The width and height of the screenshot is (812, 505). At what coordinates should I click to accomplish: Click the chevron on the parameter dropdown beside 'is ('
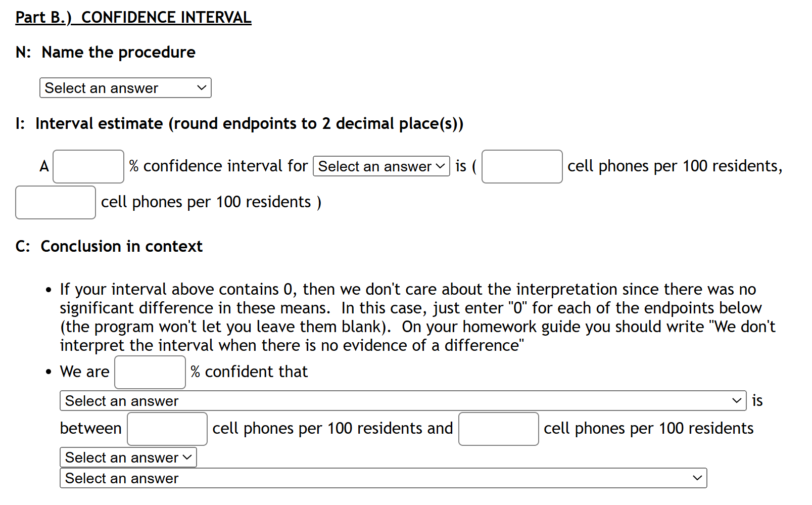pyautogui.click(x=440, y=166)
